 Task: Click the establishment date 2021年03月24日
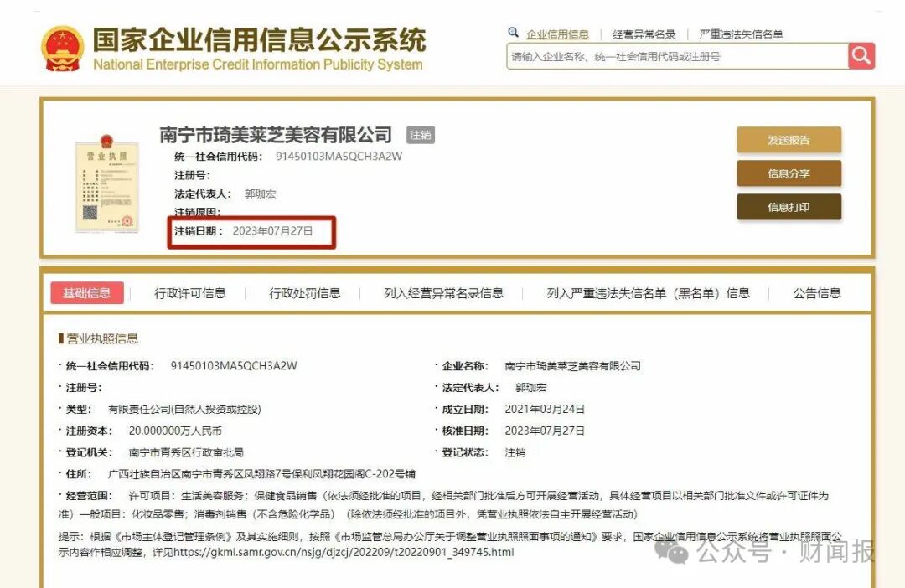click(545, 409)
